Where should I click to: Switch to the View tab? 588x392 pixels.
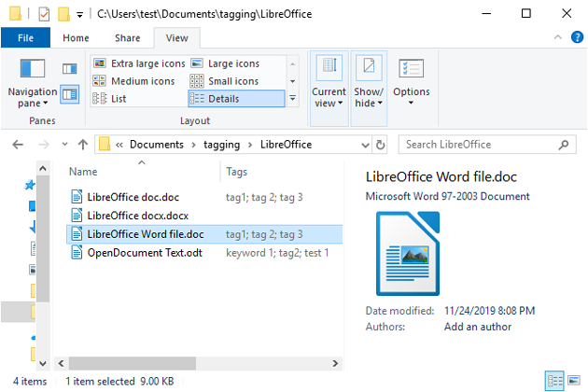pyautogui.click(x=177, y=38)
